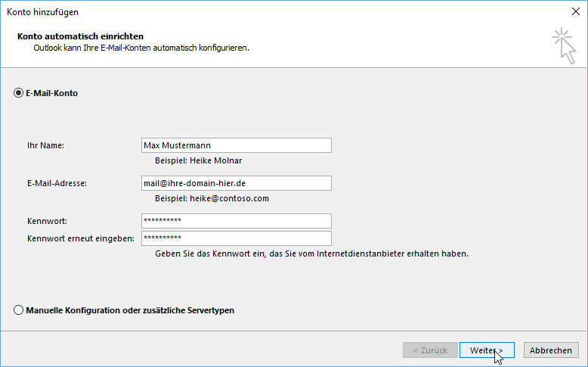Click the 'Konto automatisch einrichten' heading
Image resolution: width=588 pixels, height=367 pixels.
click(x=80, y=36)
